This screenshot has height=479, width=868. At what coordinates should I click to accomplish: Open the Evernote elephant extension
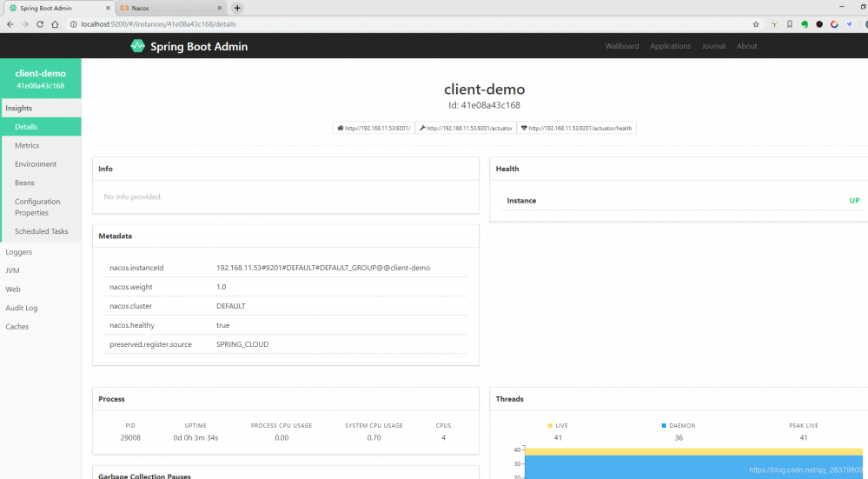click(805, 24)
